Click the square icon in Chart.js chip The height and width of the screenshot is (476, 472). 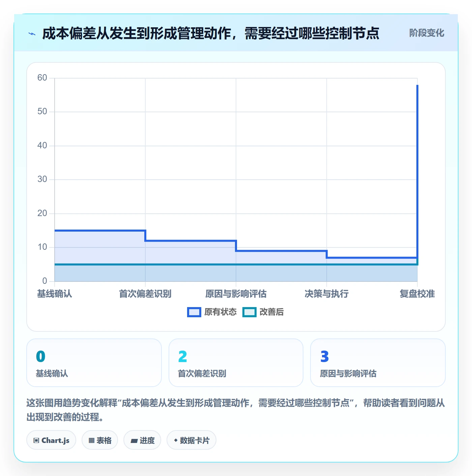[x=36, y=441]
